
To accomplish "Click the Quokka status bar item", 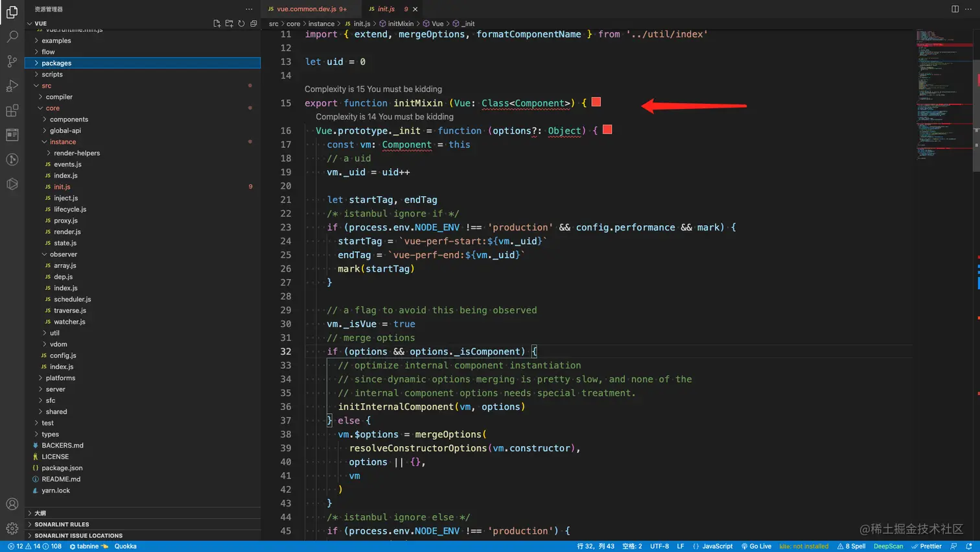I will click(125, 546).
